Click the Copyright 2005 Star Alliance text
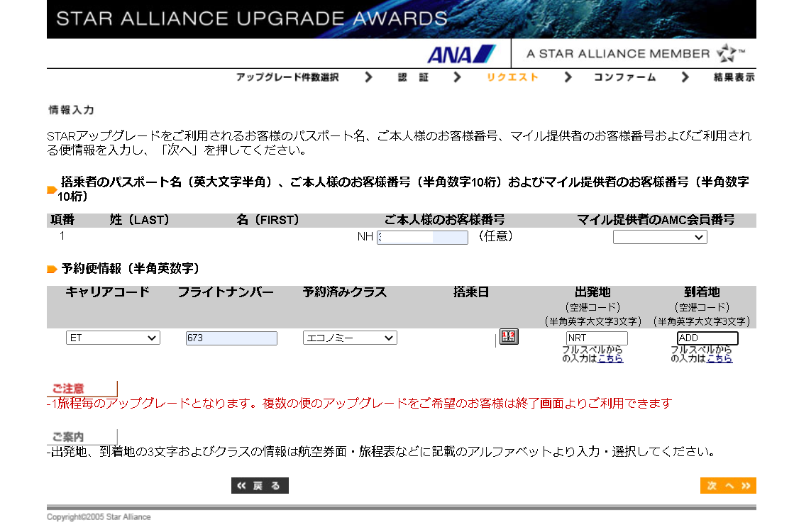Viewport: 794px width, 532px height. (x=99, y=517)
